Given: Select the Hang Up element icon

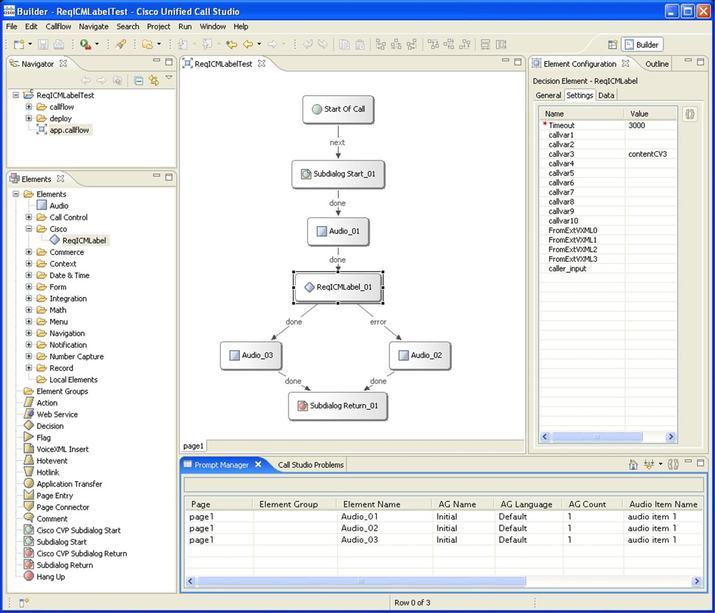Looking at the screenshot, I should pos(28,577).
